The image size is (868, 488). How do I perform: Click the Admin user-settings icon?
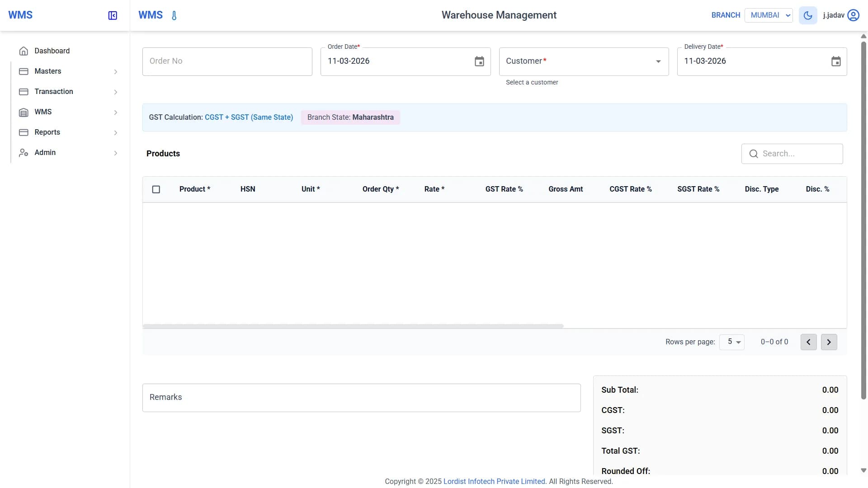pos(24,153)
